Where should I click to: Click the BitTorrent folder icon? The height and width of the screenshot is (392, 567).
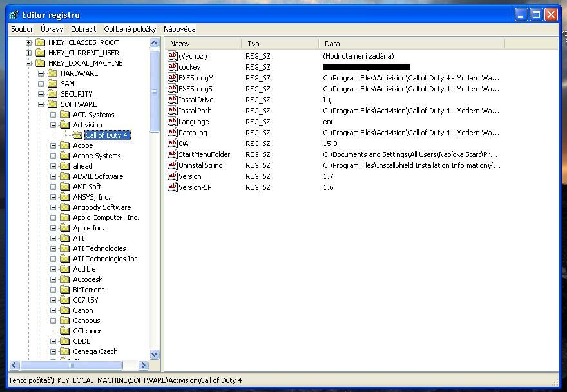tap(64, 290)
